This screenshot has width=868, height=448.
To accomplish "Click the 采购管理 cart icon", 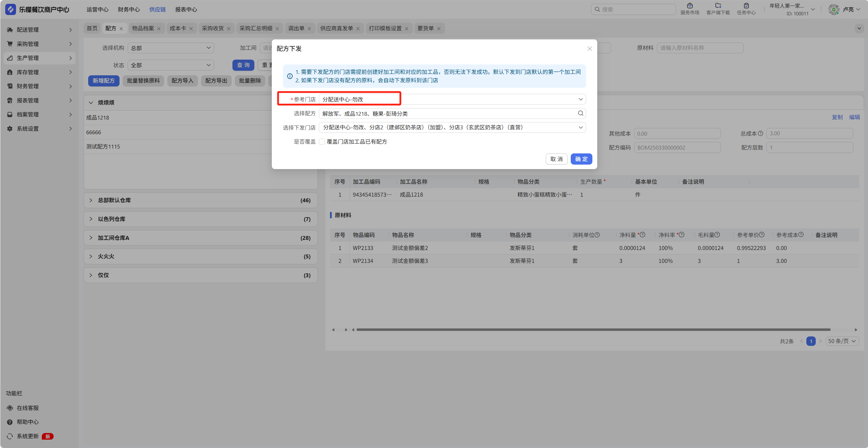I will 10,44.
